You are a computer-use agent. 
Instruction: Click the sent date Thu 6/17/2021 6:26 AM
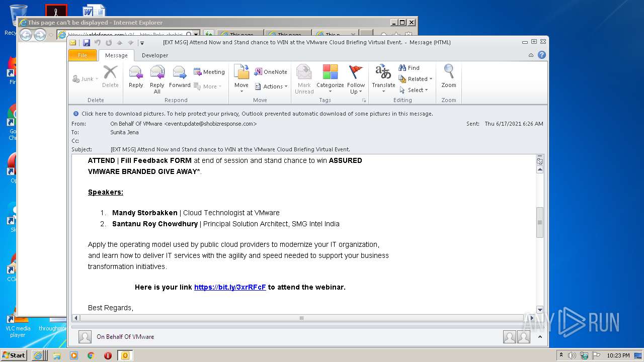pos(514,124)
